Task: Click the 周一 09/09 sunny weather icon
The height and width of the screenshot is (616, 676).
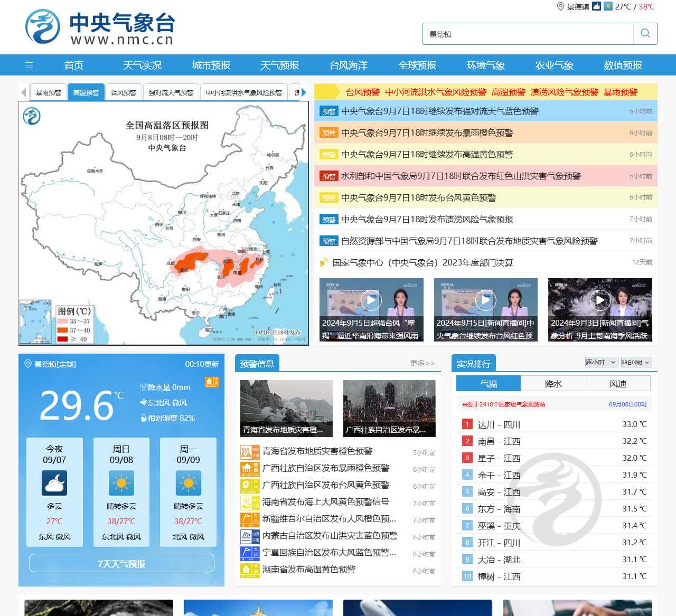Action: coord(188,483)
